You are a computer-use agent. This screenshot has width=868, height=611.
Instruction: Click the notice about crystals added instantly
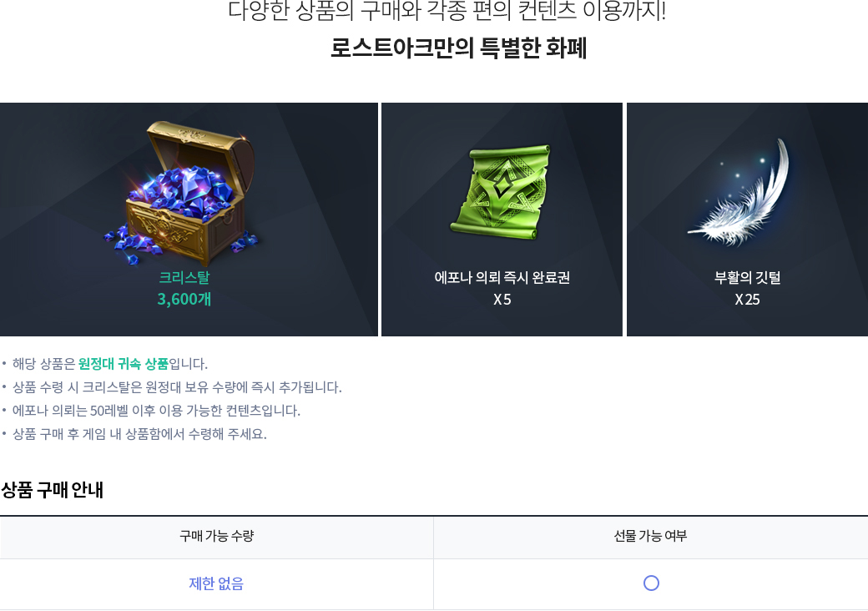(177, 387)
